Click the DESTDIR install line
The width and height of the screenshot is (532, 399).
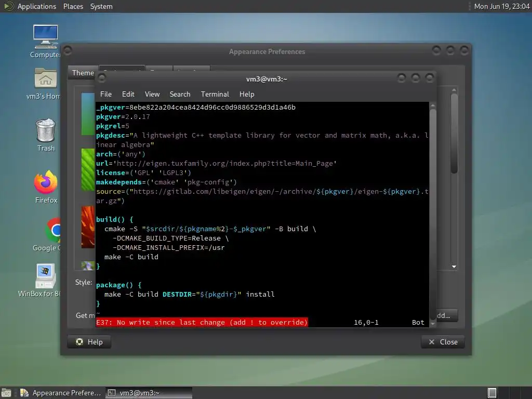pyautogui.click(x=189, y=294)
